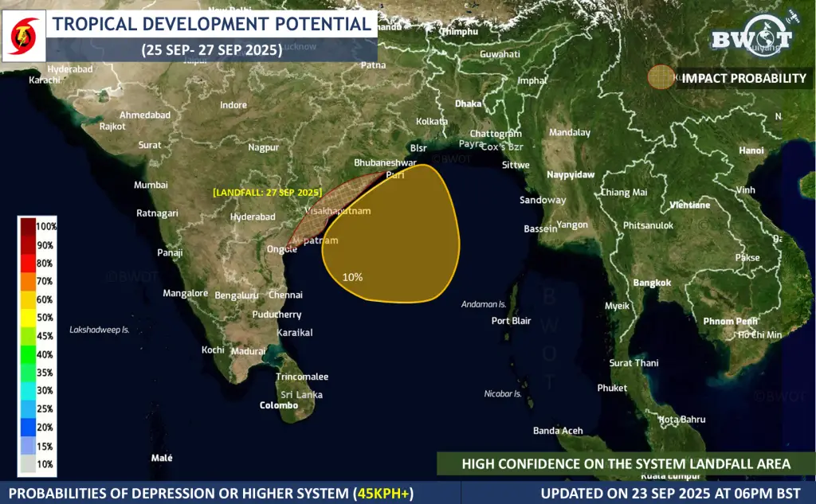The width and height of the screenshot is (816, 504).
Task: Click the [LANDFALL: 27 SEP 2025] annotation
Action: pyautogui.click(x=268, y=193)
